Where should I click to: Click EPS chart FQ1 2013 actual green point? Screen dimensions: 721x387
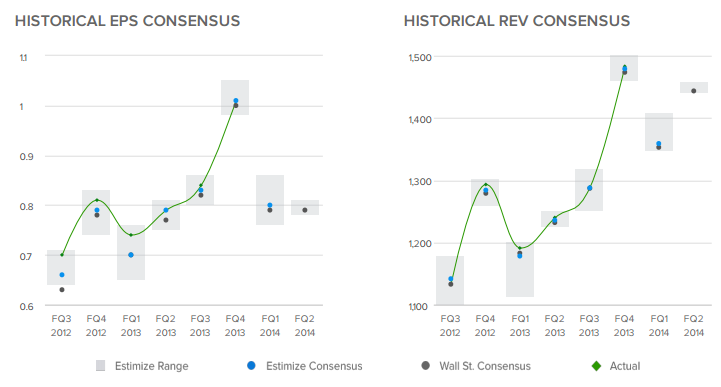point(131,235)
